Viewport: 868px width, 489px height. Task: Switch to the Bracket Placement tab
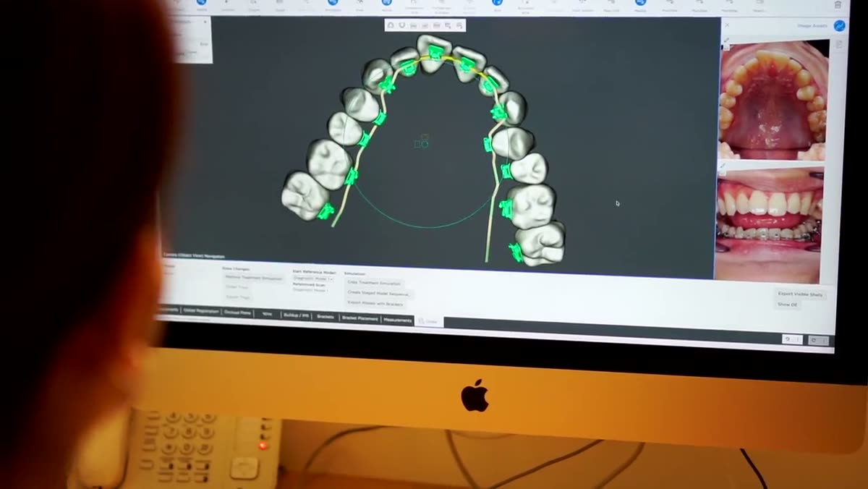coord(359,318)
